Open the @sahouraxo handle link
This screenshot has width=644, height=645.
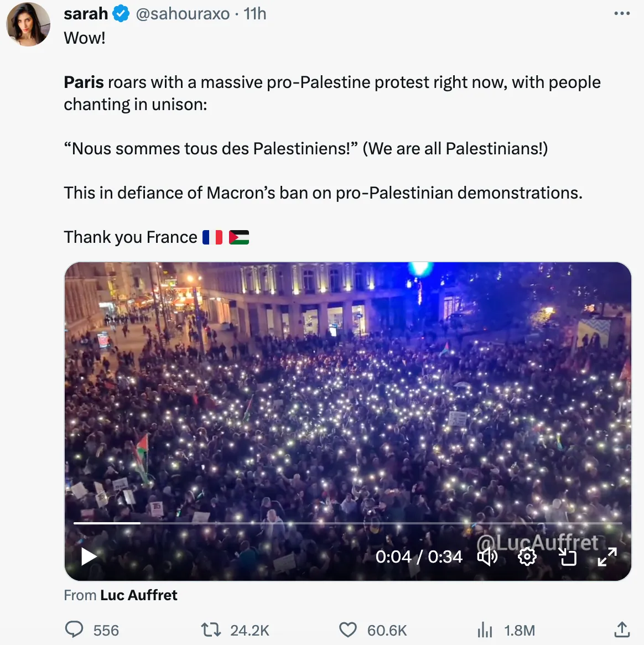pos(183,13)
